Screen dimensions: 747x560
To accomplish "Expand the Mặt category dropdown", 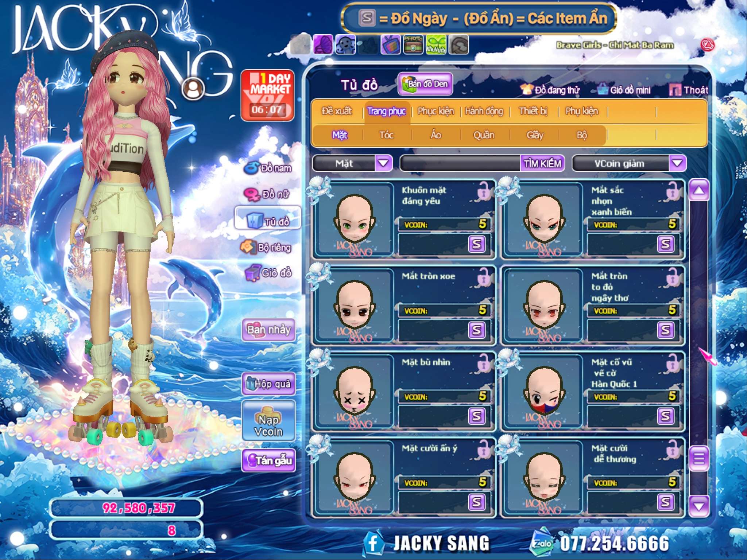I will [383, 163].
